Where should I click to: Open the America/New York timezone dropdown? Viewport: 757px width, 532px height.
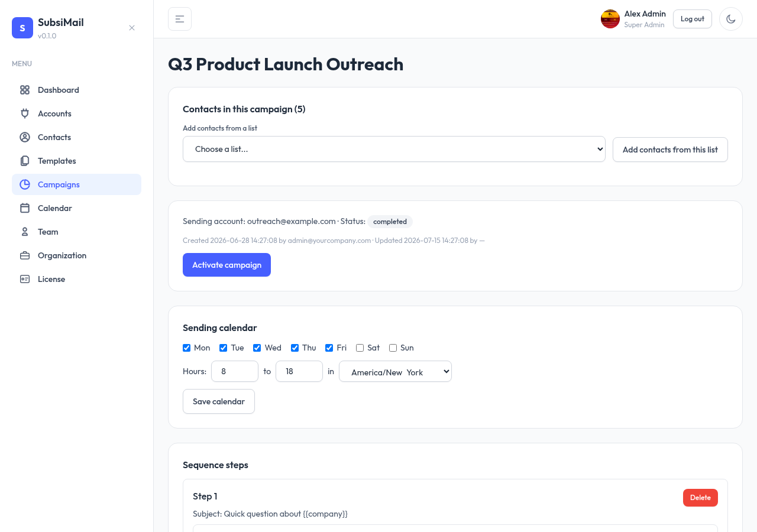pos(395,371)
